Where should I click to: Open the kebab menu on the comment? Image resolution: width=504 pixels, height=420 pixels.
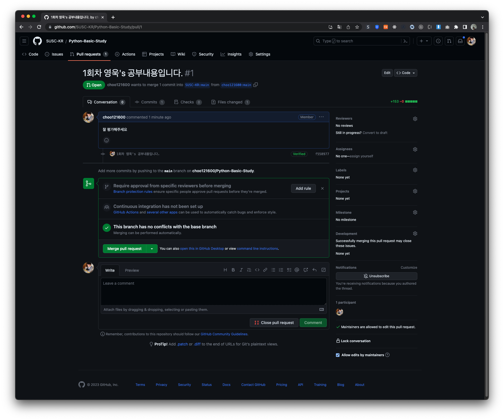[321, 117]
